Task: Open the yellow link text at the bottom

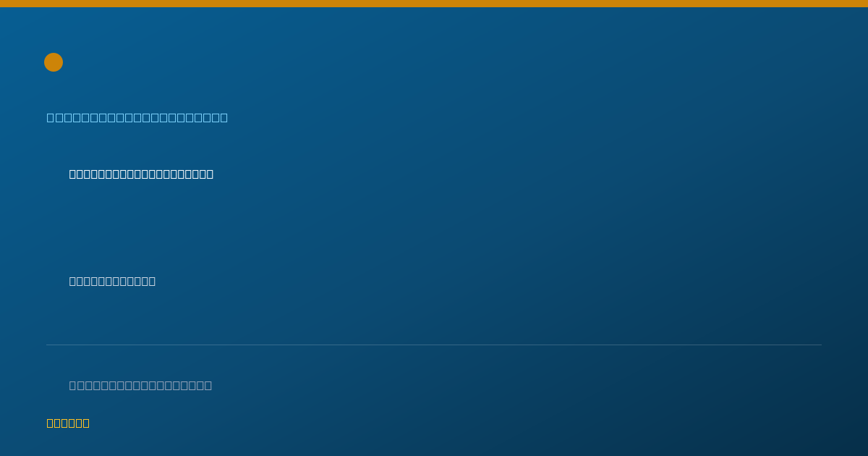Action: 68,423
